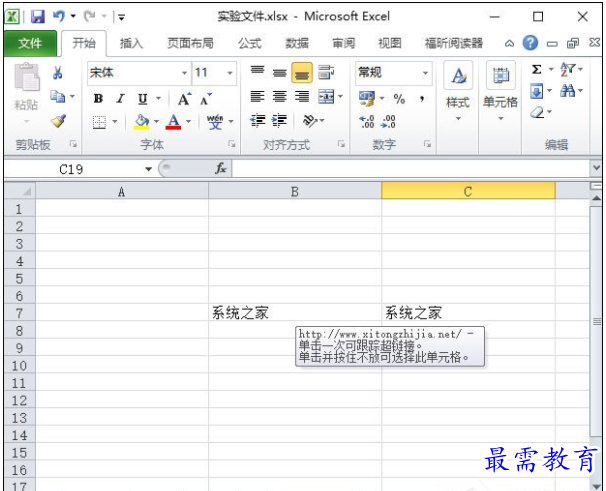This screenshot has height=491, width=606.
Task: Cut selection with the scissors icon
Action: click(x=58, y=72)
